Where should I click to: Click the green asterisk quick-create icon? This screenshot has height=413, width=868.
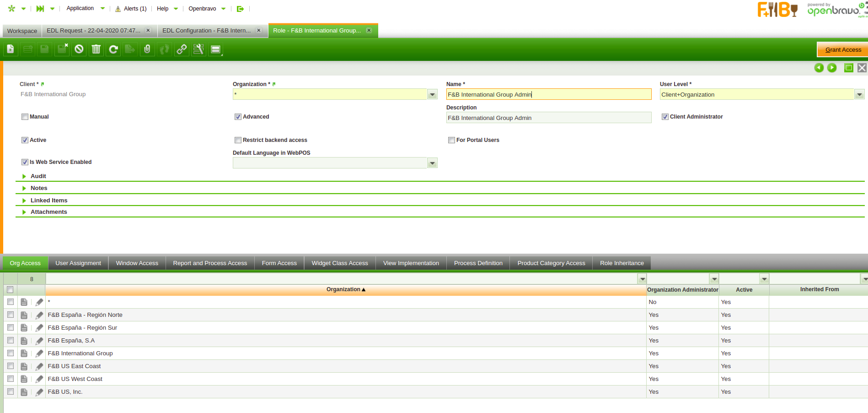click(12, 9)
